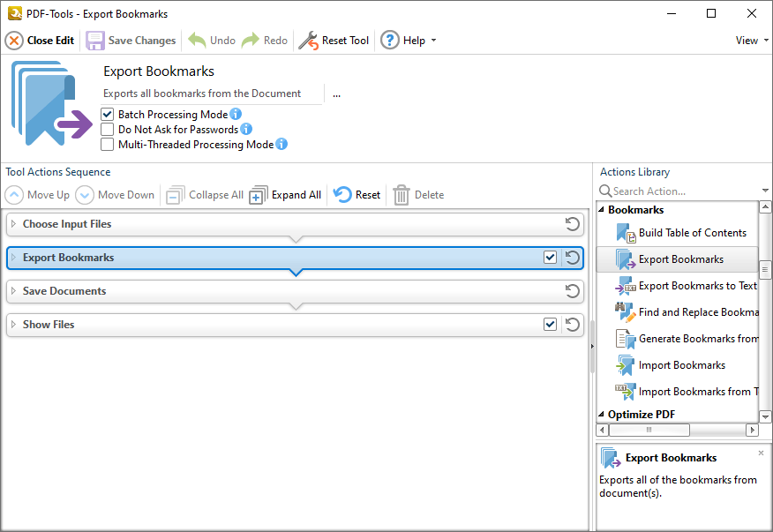Click the PDF-Tools app icon in title bar
773x532 pixels.
pyautogui.click(x=15, y=13)
